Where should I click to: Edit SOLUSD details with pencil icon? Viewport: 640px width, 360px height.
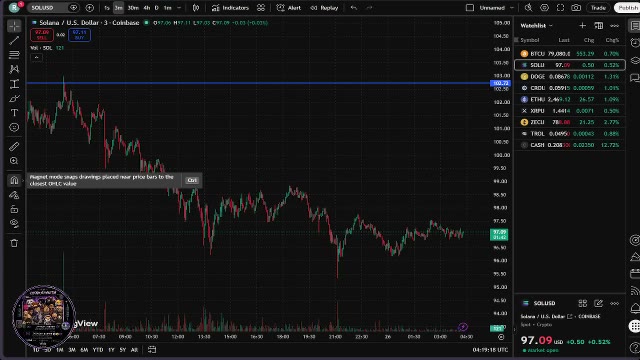[598, 303]
